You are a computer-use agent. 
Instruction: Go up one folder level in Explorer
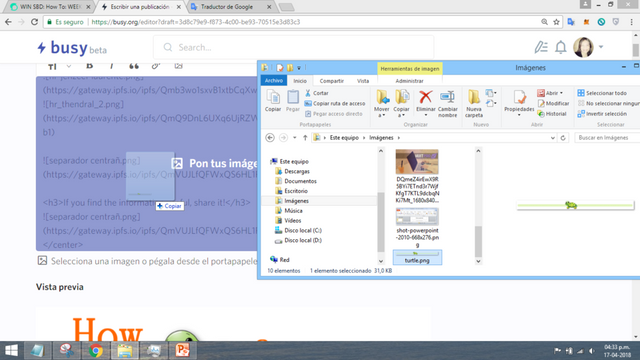point(305,138)
